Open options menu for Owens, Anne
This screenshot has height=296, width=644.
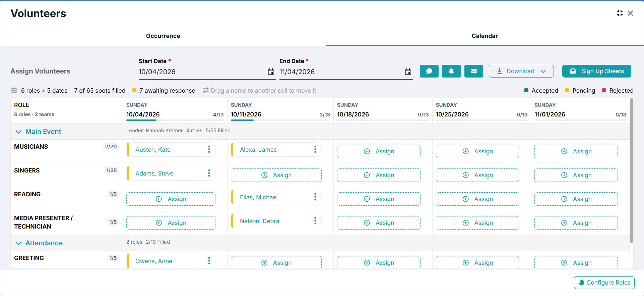tap(209, 261)
